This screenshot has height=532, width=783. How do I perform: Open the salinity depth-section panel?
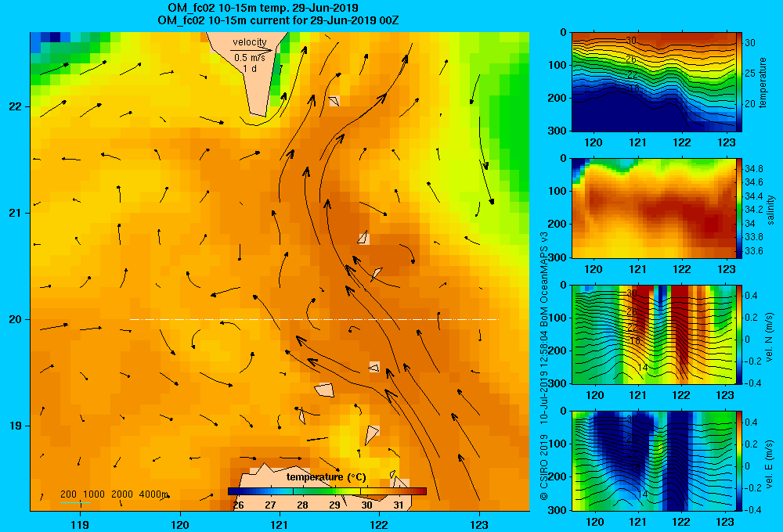(x=653, y=208)
